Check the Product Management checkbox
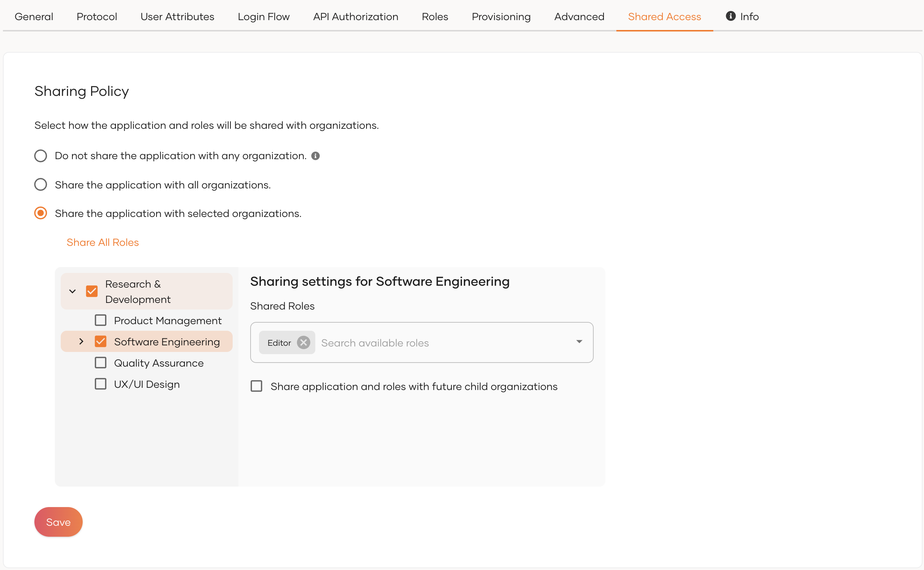The image size is (924, 570). [x=101, y=320]
